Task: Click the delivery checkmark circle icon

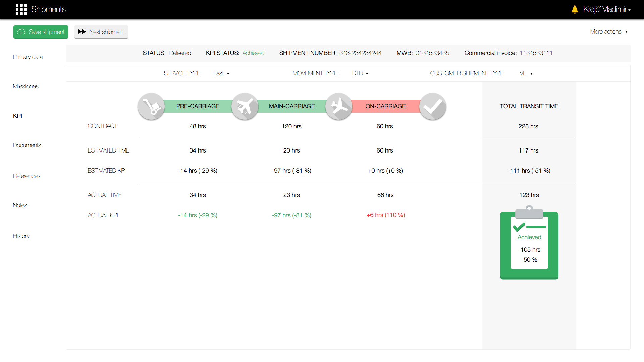Action: point(433,106)
